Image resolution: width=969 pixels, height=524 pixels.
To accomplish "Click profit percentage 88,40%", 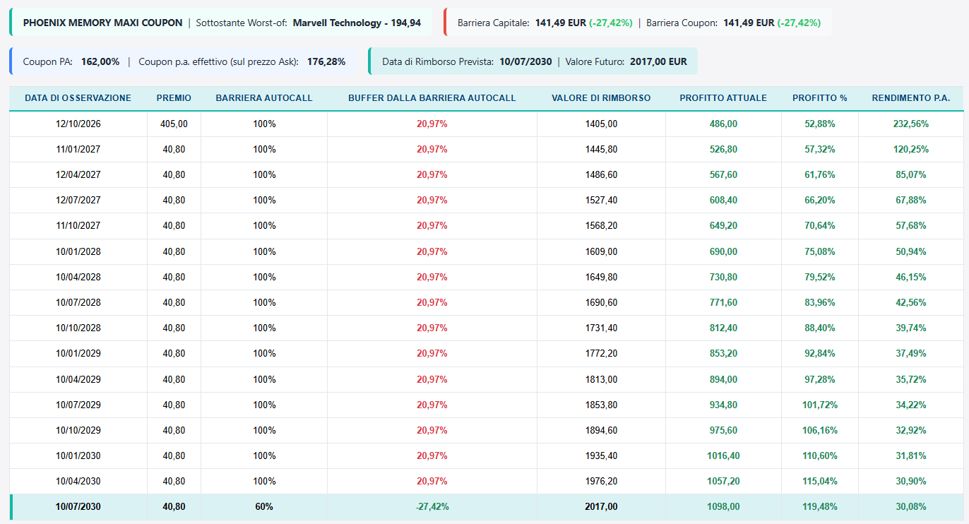I will tap(819, 328).
